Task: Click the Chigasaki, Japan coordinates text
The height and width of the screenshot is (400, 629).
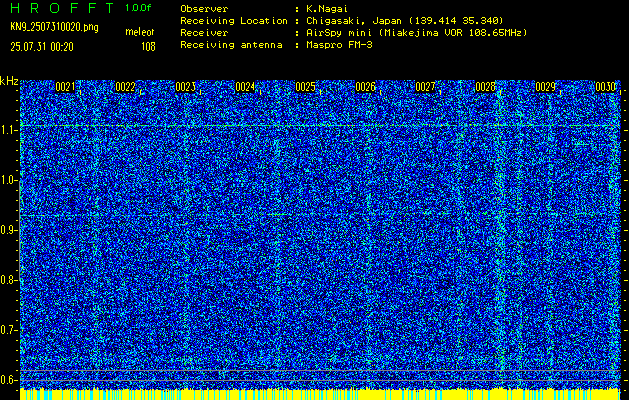Action: (405, 21)
